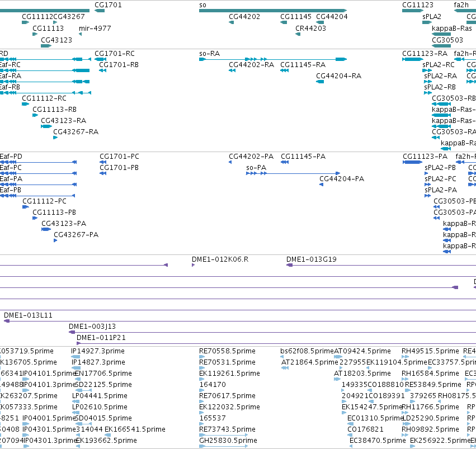This screenshot has width=476, height=449.
Task: Select the LP04441.5prime EST label
Action: [x=100, y=396]
